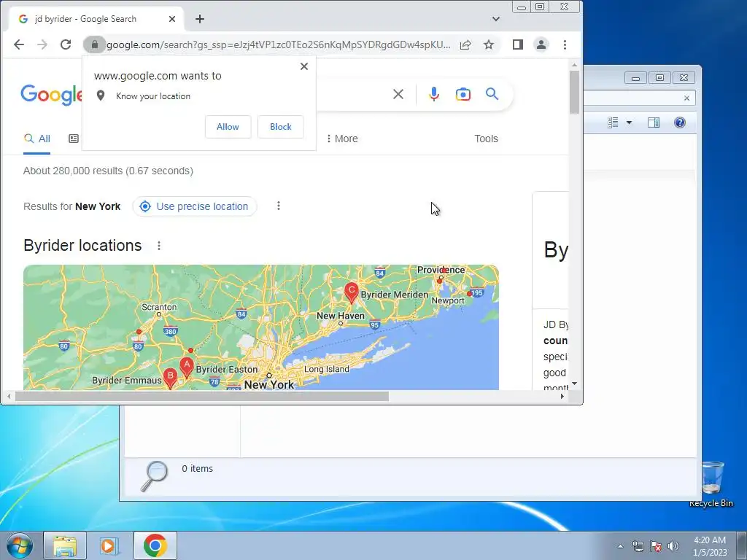Open search Tools

click(486, 139)
